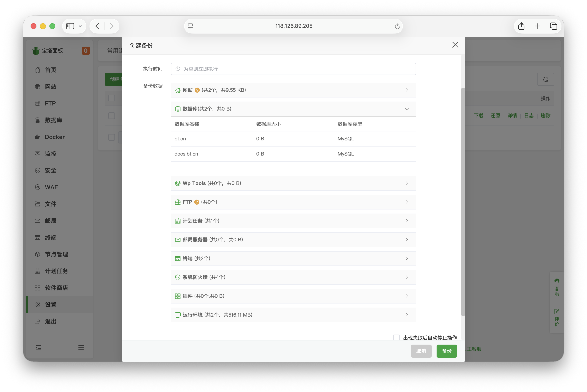Screen dimensions: 587x392
Task: Collapse the sidebar with the bottom-left icon
Action: click(x=38, y=347)
